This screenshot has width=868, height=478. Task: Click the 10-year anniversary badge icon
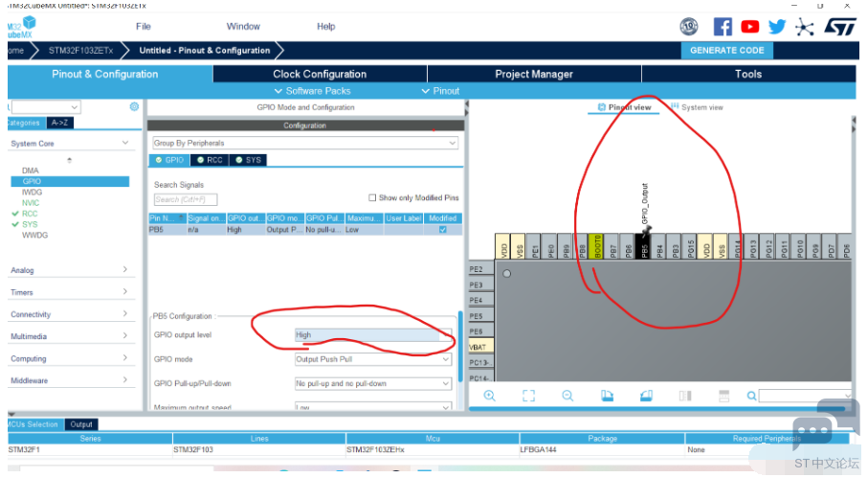[x=689, y=27]
